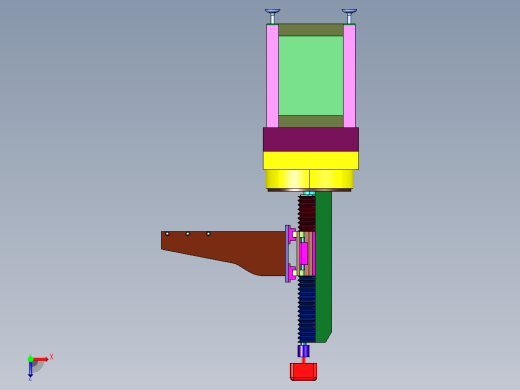Select the middle hole on brown bracket
The width and height of the screenshot is (520, 390).
tap(188, 234)
